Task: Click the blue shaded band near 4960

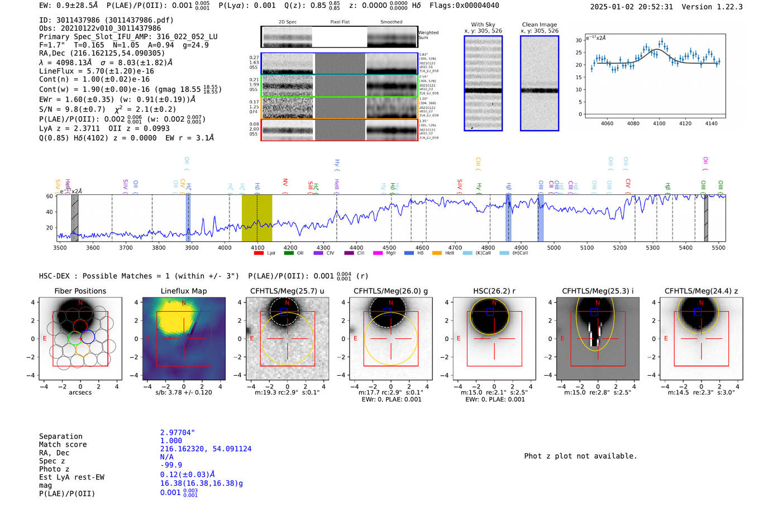Action: [x=541, y=218]
